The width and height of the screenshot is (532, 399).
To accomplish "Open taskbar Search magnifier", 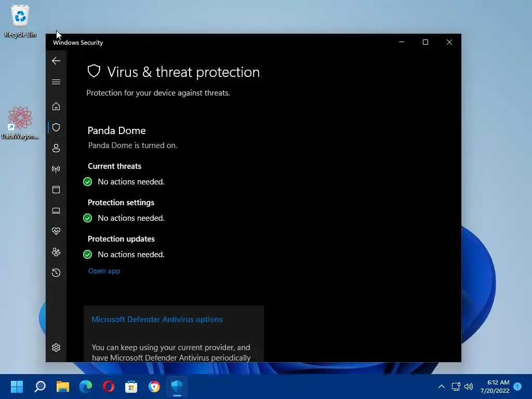I will click(x=40, y=387).
